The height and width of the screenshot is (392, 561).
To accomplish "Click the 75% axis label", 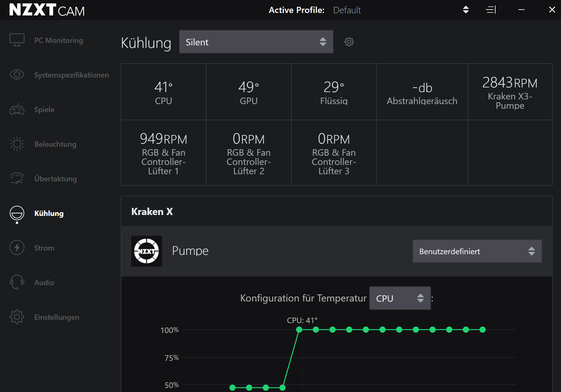I will tap(172, 358).
